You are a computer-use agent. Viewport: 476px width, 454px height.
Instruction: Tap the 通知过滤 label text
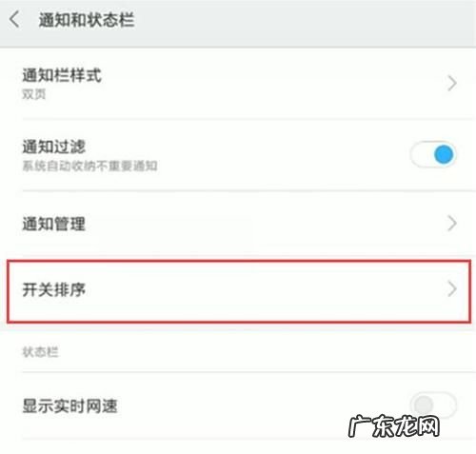[54, 147]
